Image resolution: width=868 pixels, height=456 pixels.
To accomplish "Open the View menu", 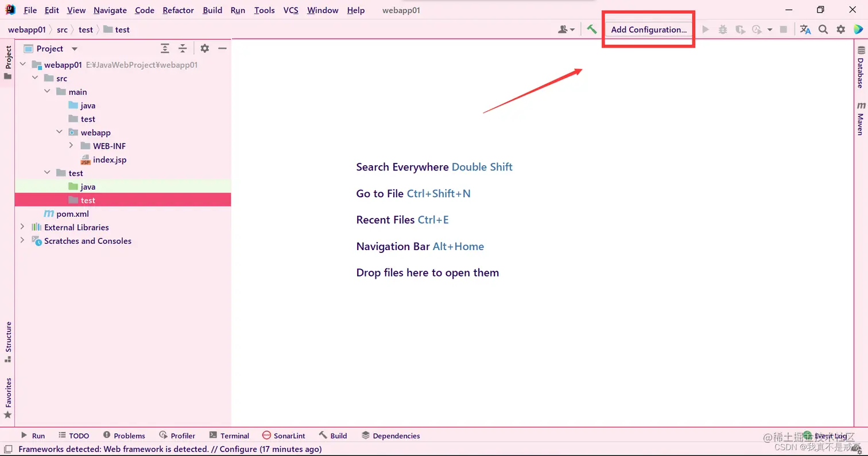I will [76, 10].
